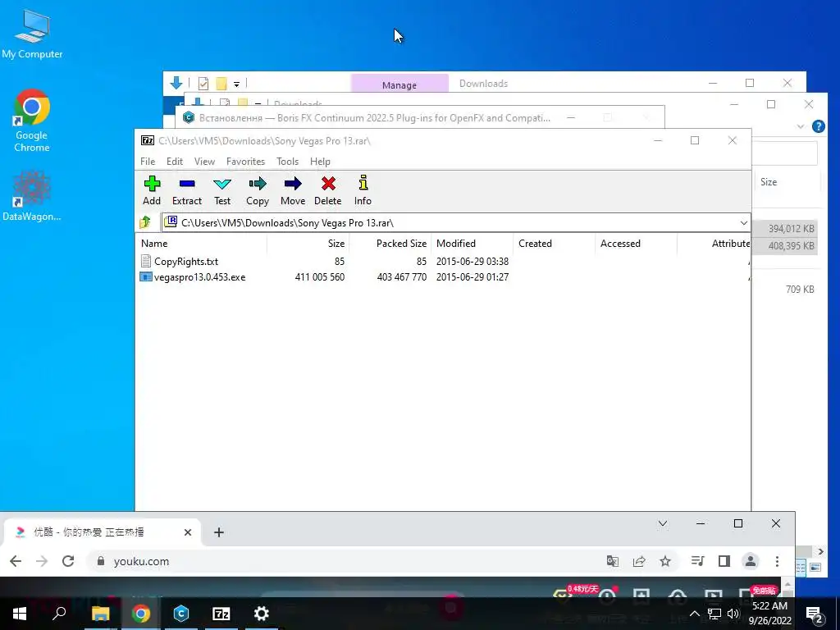Open the Edit menu

(175, 162)
